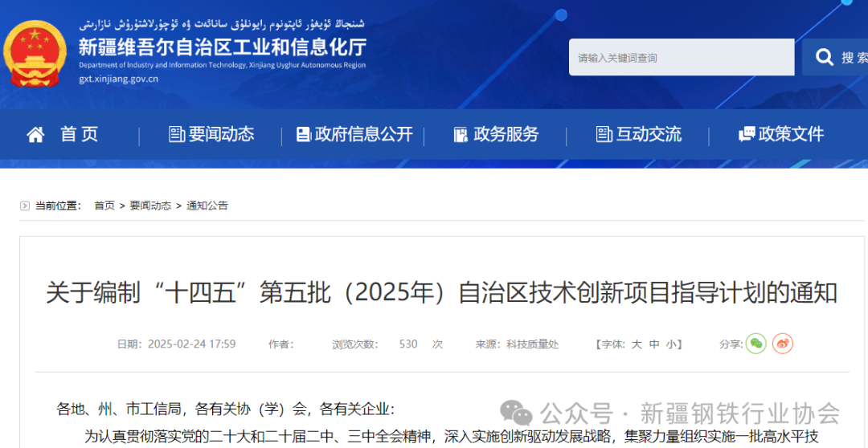Click the view count 530
This screenshot has width=868, height=448.
(x=408, y=344)
